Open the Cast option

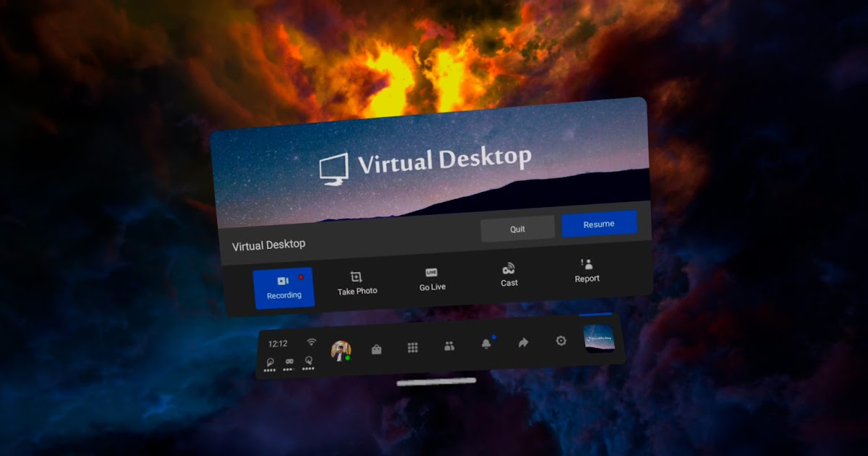pyautogui.click(x=509, y=275)
